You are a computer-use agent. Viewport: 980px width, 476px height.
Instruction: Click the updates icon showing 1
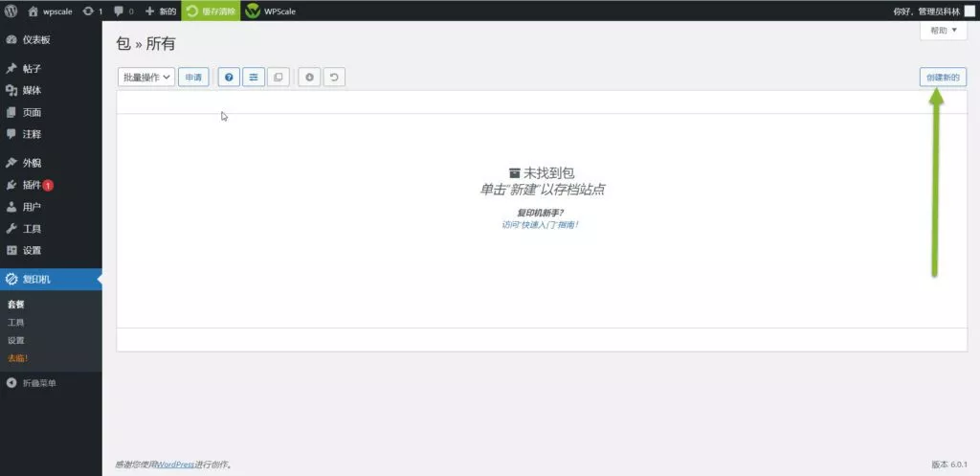pyautogui.click(x=92, y=11)
